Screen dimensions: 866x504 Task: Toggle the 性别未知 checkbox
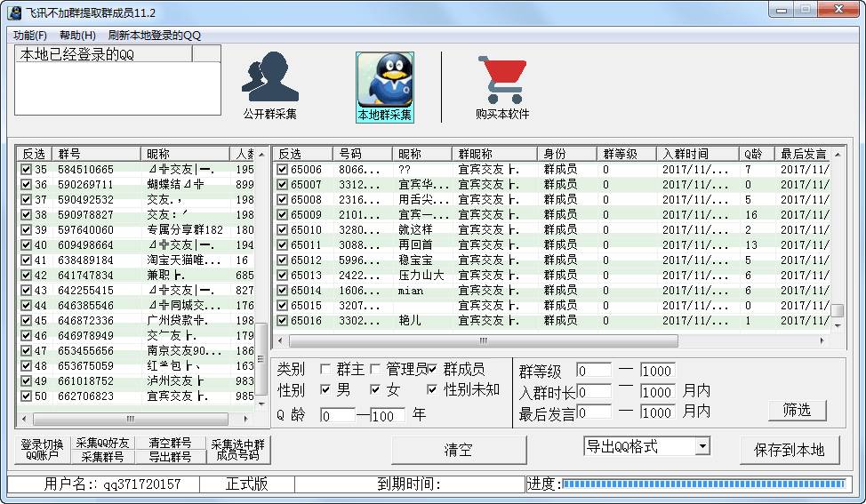point(432,389)
